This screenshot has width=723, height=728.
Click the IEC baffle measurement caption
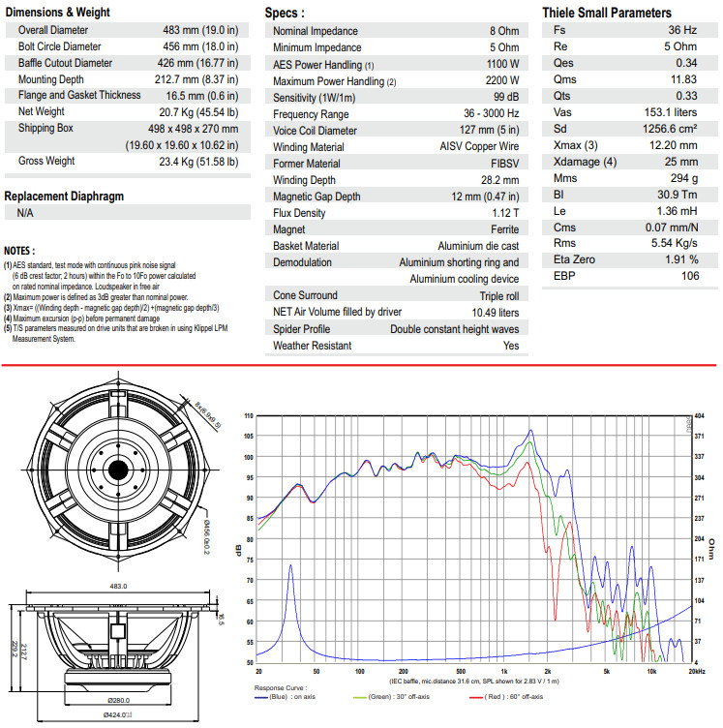(474, 682)
